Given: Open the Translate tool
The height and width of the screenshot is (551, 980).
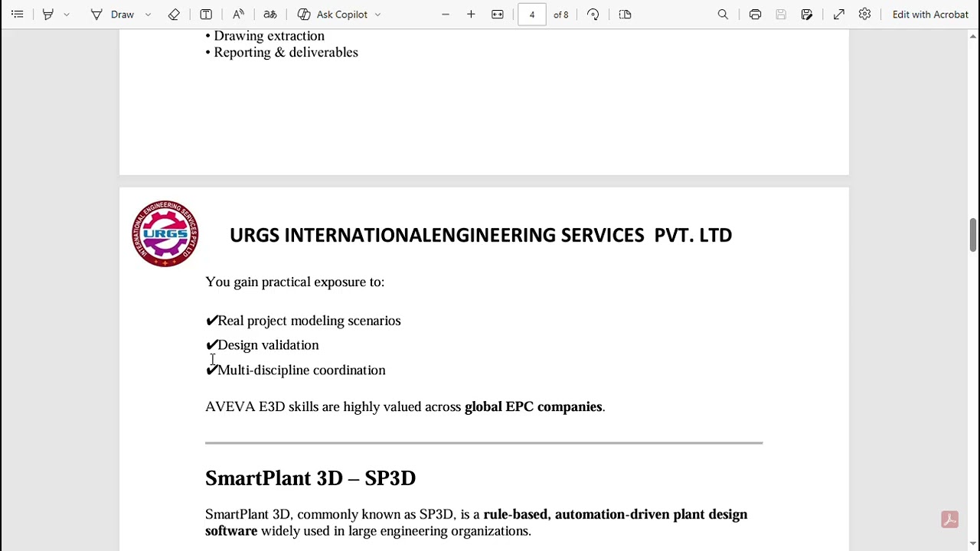Looking at the screenshot, I should pos(270,15).
